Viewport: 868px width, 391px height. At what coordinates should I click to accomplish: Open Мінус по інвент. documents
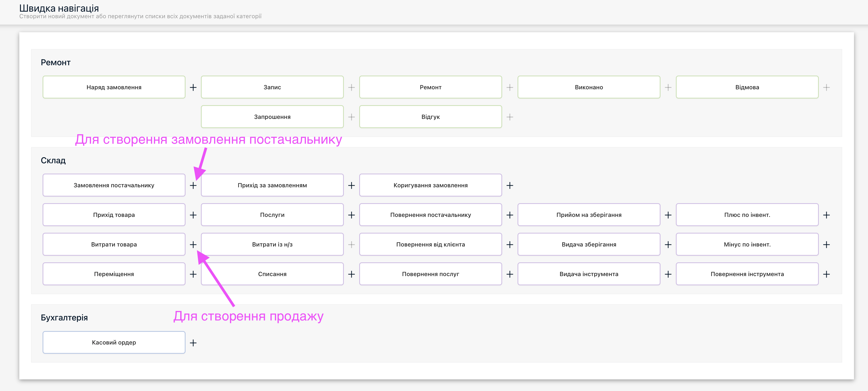pyautogui.click(x=747, y=244)
